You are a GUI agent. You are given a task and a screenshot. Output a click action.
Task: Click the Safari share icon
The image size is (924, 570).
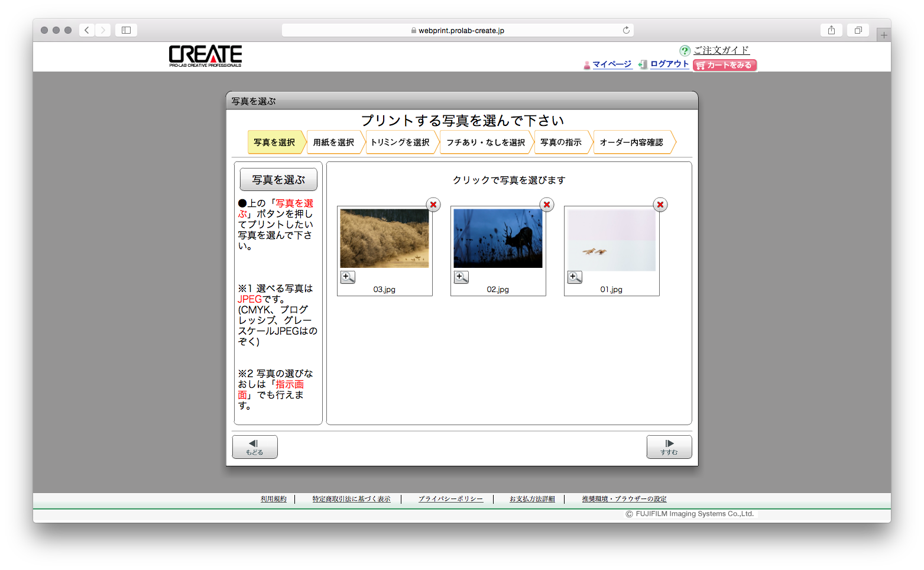click(831, 30)
